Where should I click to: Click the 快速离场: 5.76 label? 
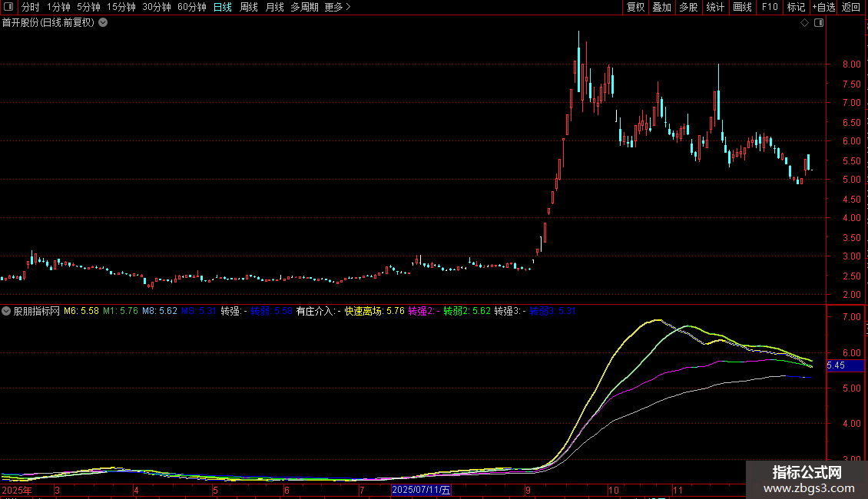(375, 311)
